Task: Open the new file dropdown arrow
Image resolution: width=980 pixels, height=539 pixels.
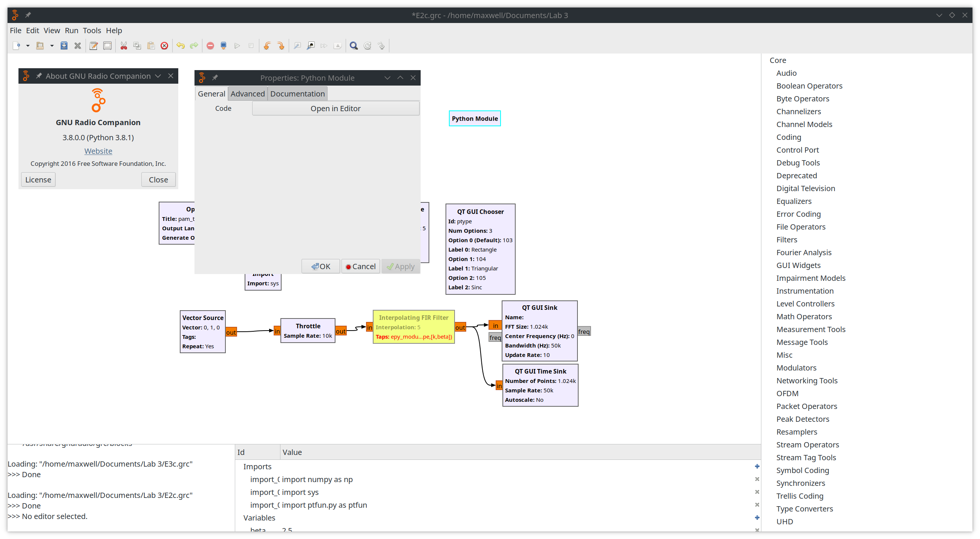Action: pyautogui.click(x=28, y=46)
